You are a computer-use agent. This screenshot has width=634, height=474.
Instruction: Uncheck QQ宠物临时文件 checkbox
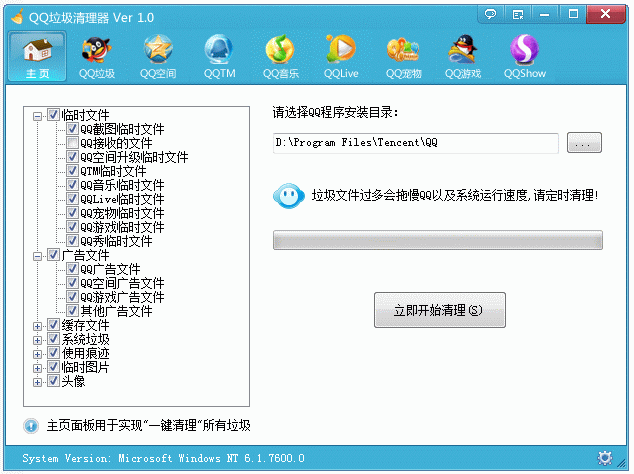tap(72, 213)
